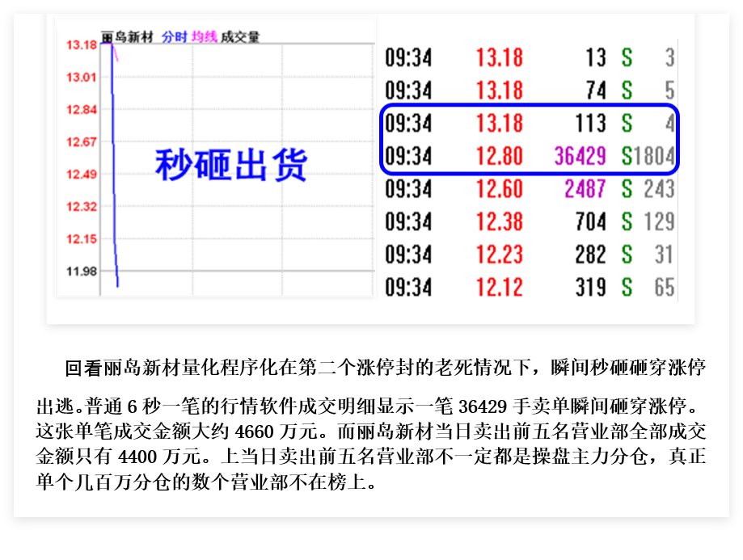Click the 均线 legend label

pyautogui.click(x=205, y=37)
